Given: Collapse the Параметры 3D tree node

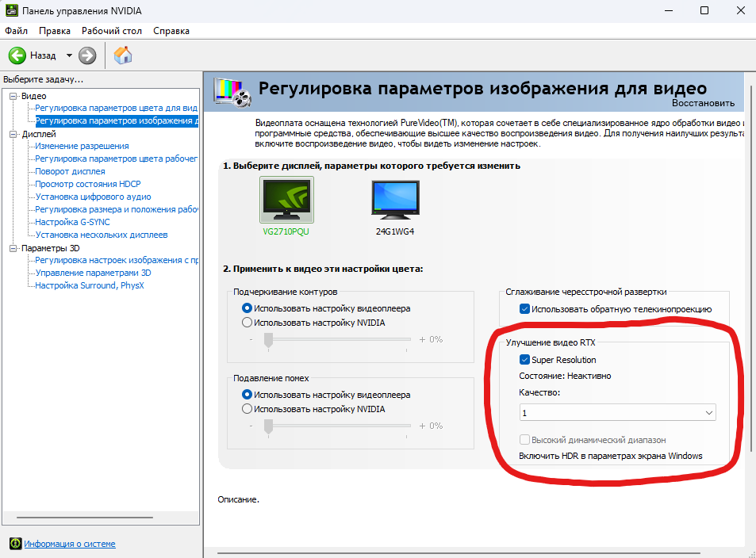Looking at the screenshot, I should click(13, 248).
